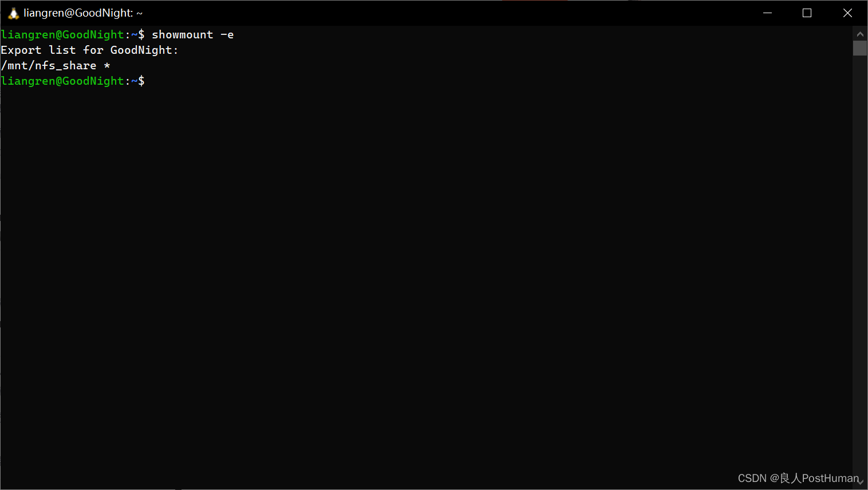Click the /mnt/nfs_share export path
Viewport: 868px width, 490px height.
(x=48, y=65)
